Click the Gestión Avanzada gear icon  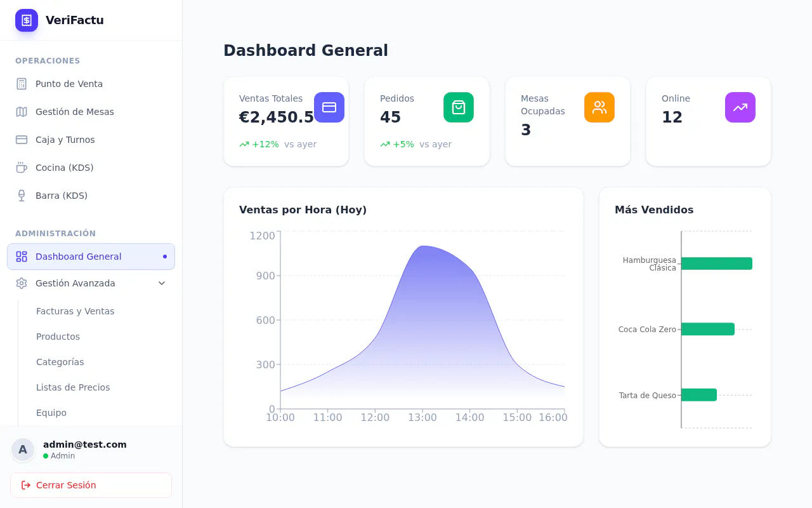point(22,283)
